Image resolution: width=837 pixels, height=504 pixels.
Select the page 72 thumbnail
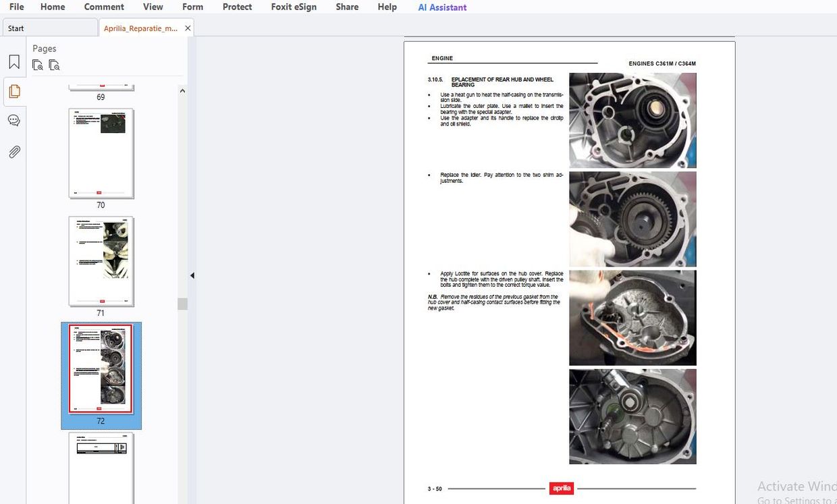coord(101,369)
